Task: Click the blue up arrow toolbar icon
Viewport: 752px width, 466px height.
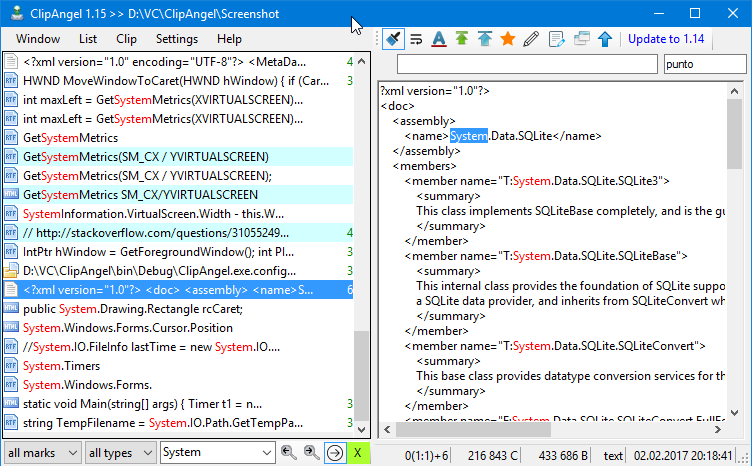Action: (605, 39)
